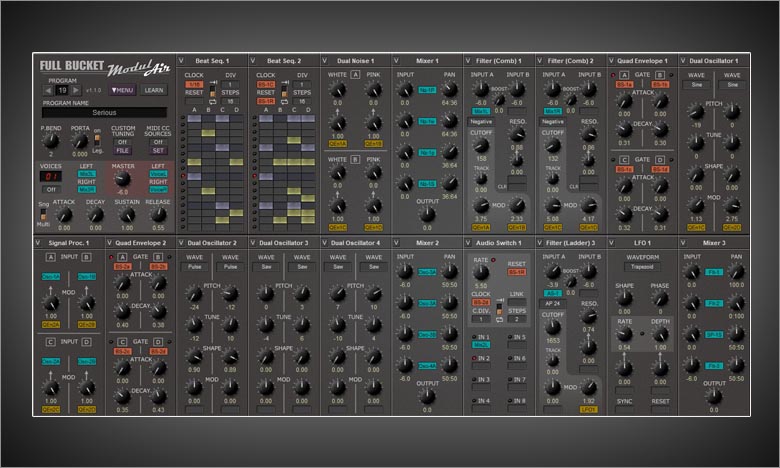This screenshot has width=780, height=468.
Task: Select the next program arrow
Action: 76,91
